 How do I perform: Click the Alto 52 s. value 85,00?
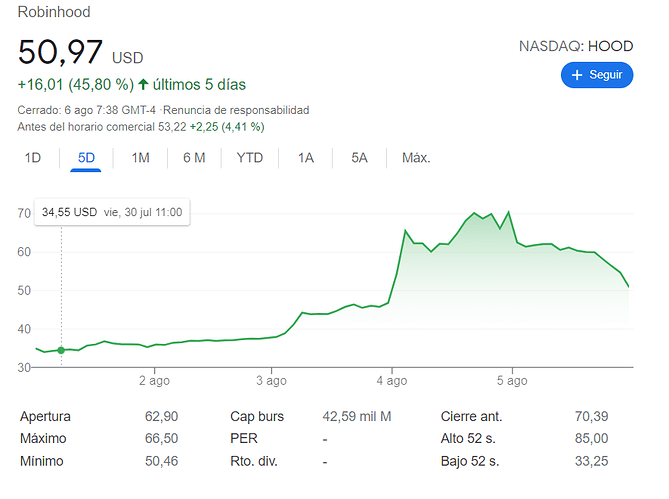591,438
